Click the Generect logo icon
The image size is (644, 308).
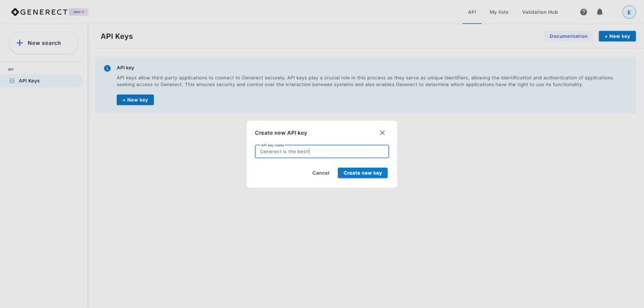[x=15, y=12]
